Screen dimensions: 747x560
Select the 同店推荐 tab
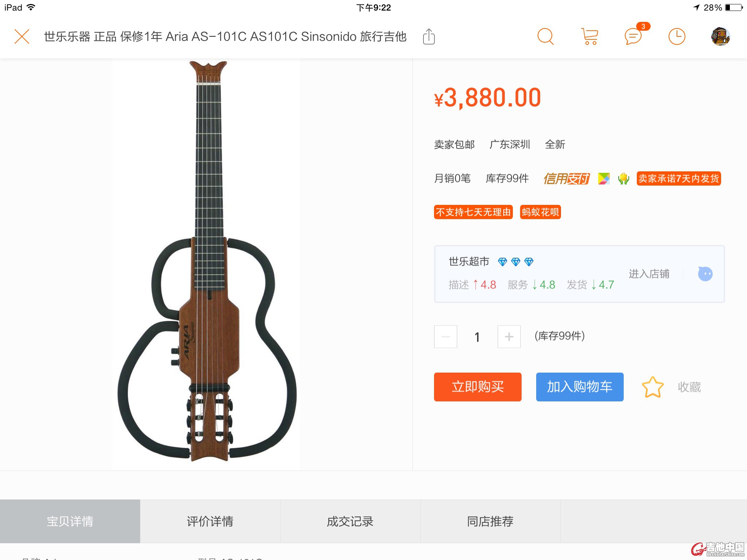tap(490, 521)
